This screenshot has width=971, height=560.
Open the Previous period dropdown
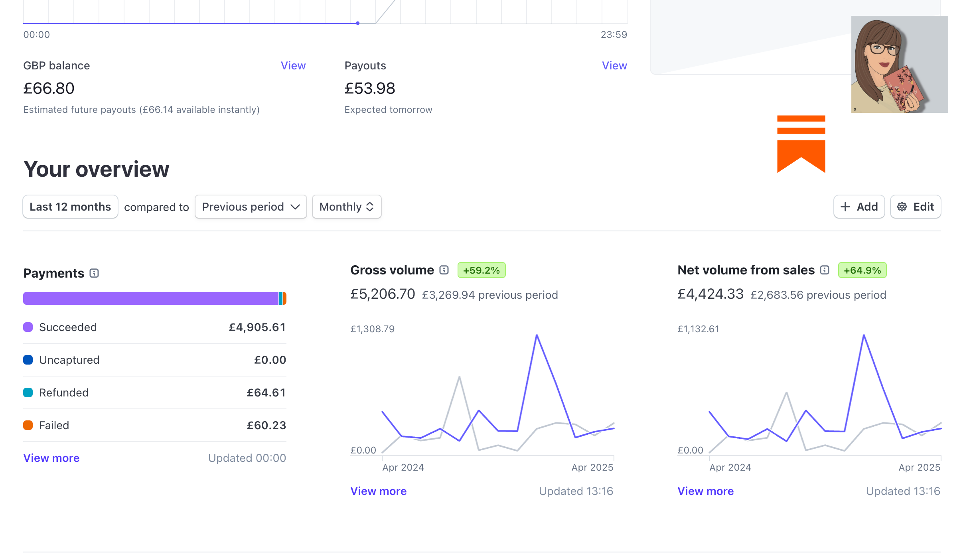click(x=251, y=207)
